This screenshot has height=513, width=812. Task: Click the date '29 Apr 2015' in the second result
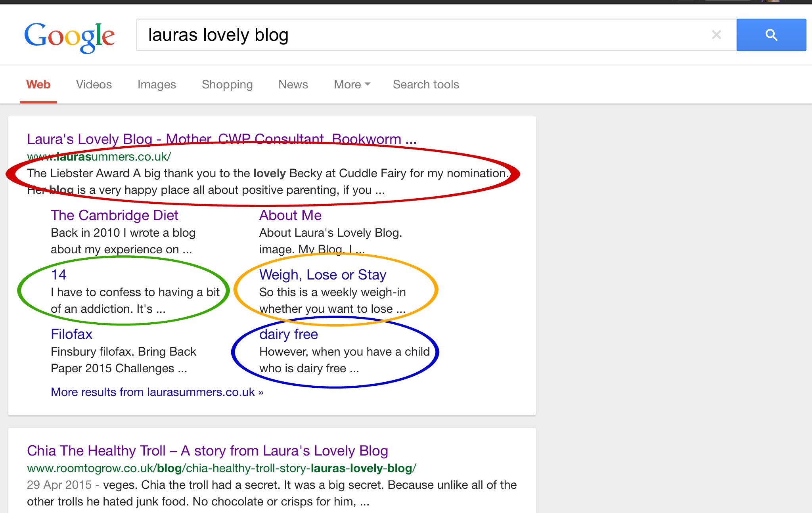[59, 485]
